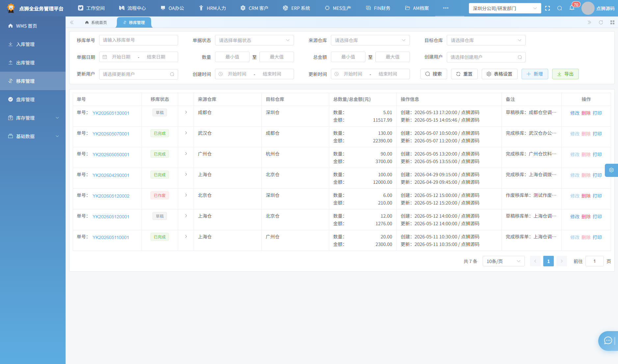Click the 重置 button
Screen dimensions: 618x364
(x=464, y=74)
